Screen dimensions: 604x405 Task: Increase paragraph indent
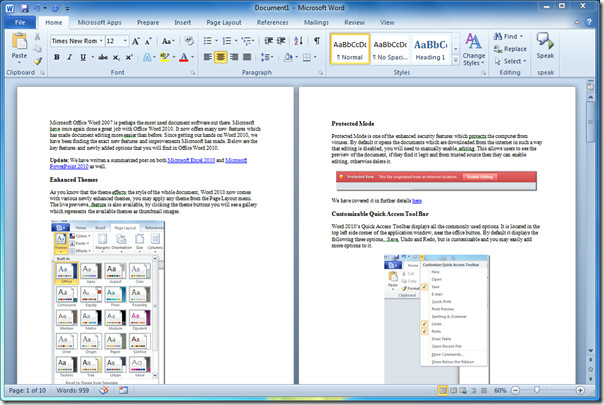pyautogui.click(x=281, y=41)
